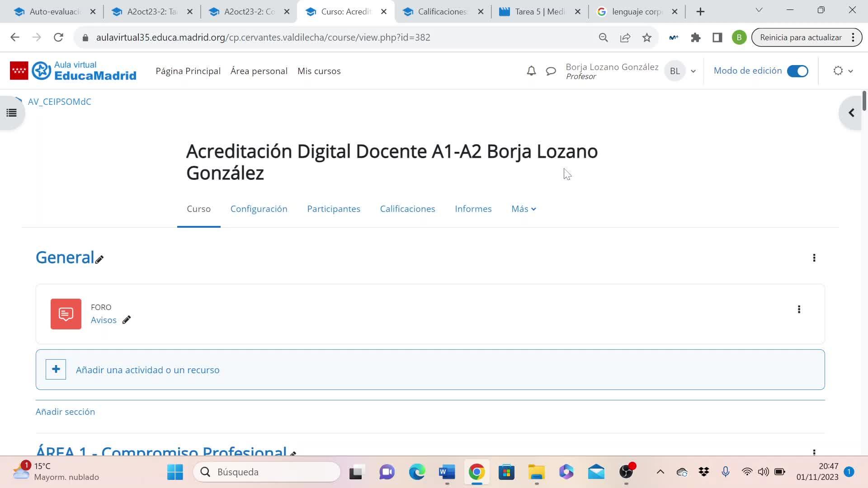Open the messaging chat bubble icon
Image resolution: width=868 pixels, height=488 pixels.
(551, 71)
